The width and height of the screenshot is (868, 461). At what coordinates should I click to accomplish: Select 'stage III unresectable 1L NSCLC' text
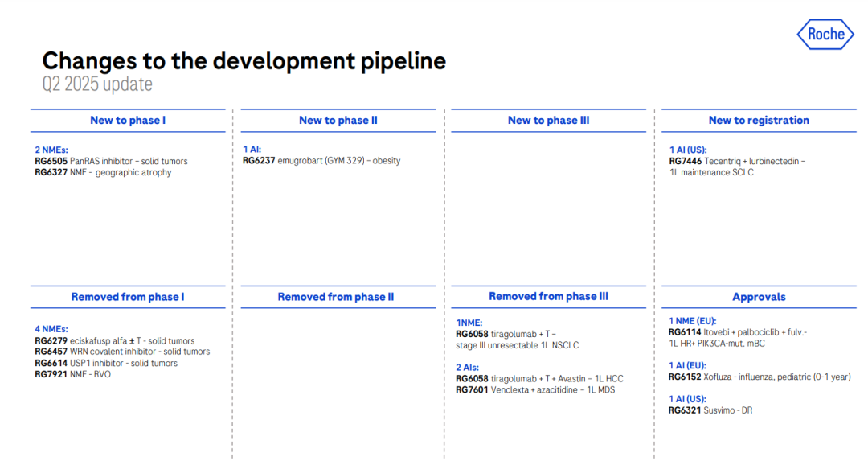point(517,345)
